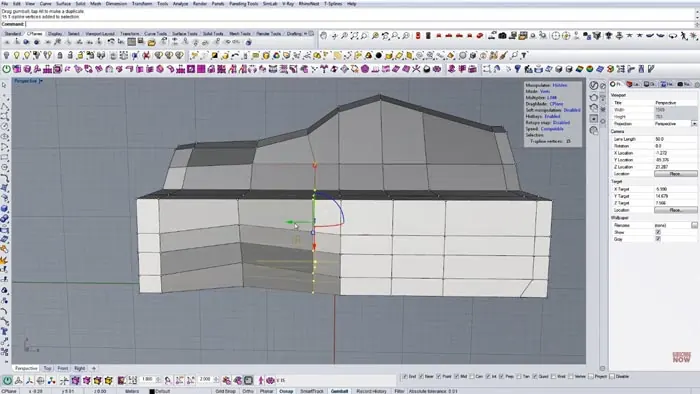Open the CPlane coordinate selector in status bar
The image size is (700, 394).
(x=9, y=391)
